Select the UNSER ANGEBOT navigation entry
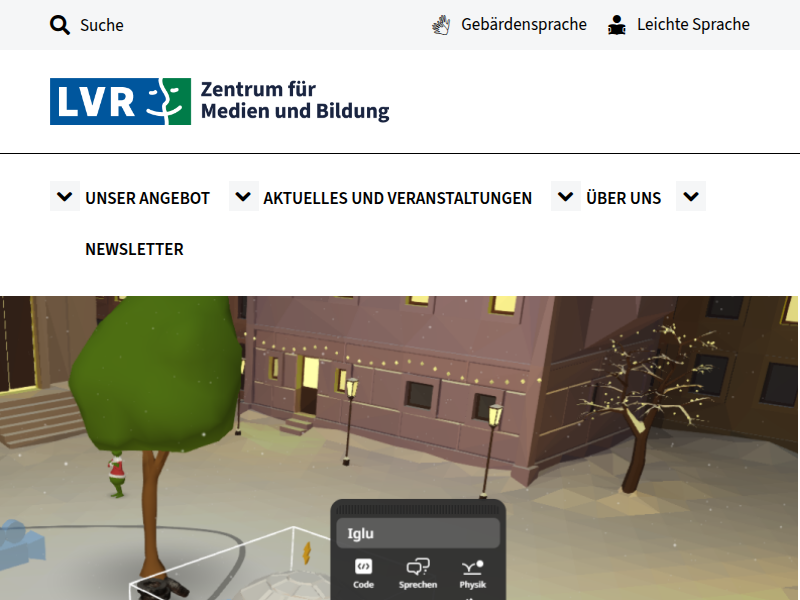Screen dimensions: 800x600 146,197
